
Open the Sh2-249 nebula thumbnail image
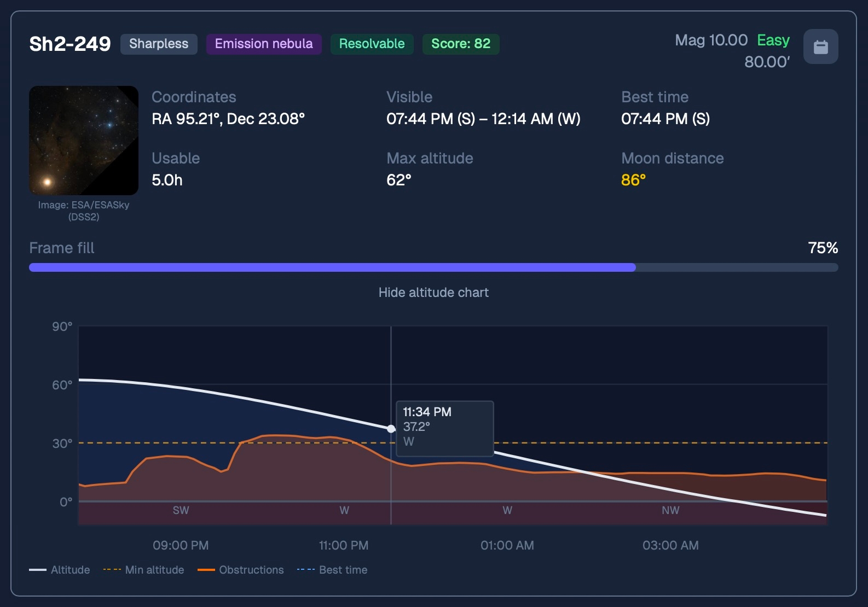tap(84, 141)
